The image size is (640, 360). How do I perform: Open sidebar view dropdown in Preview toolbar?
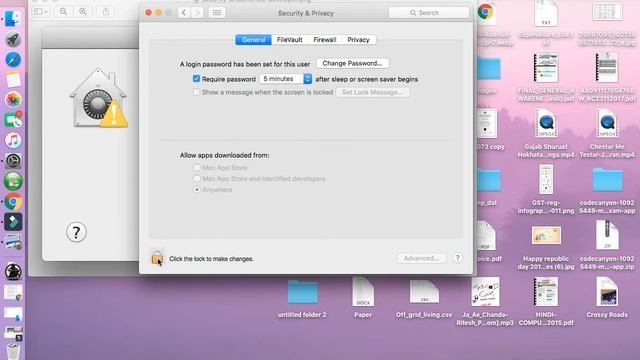pyautogui.click(x=40, y=11)
